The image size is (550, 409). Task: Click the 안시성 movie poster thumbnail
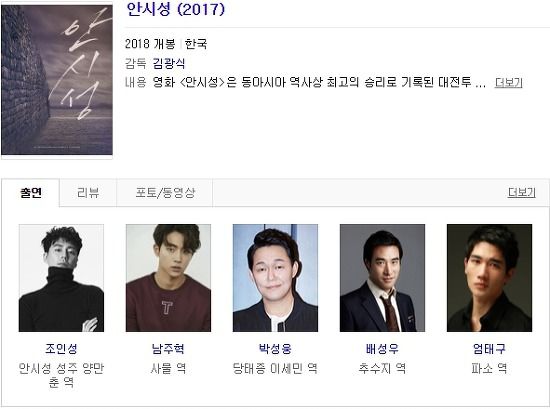pos(57,80)
